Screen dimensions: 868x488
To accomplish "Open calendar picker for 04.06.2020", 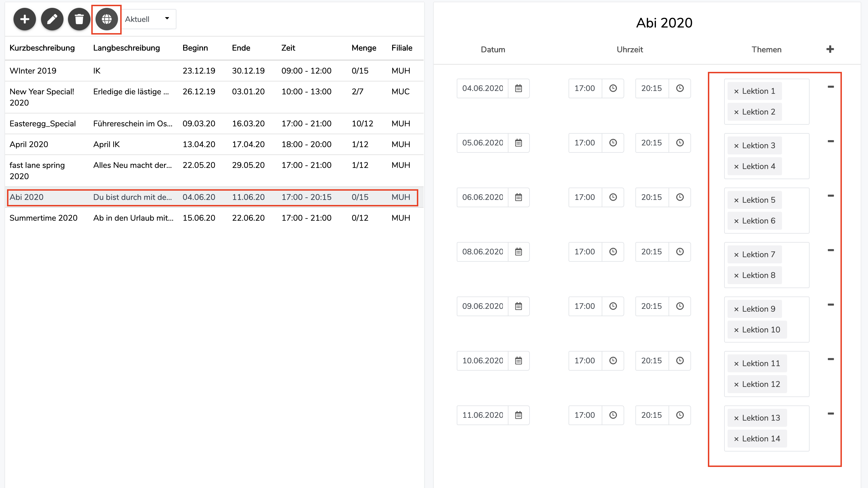I will click(519, 88).
